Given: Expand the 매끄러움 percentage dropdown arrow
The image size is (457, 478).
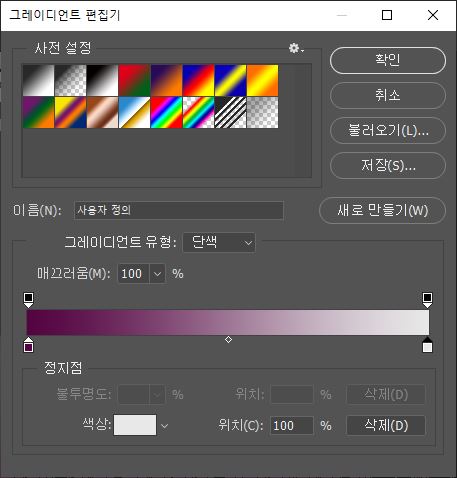Looking at the screenshot, I should (157, 274).
